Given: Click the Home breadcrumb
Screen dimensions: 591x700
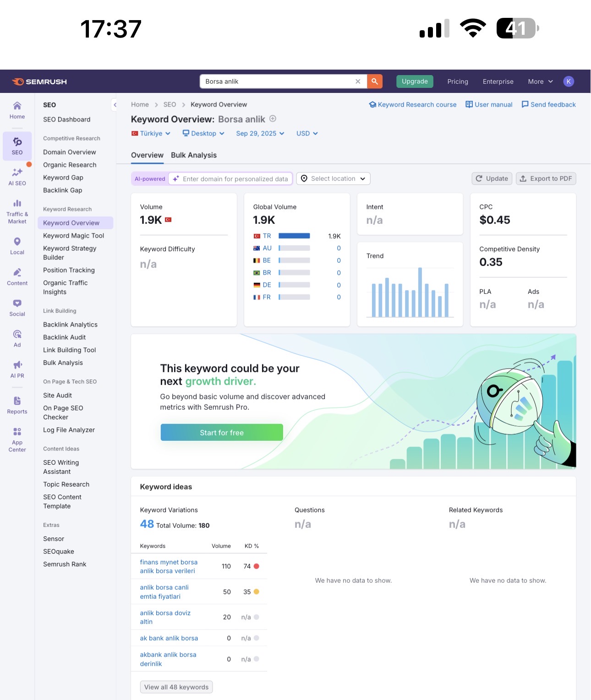Looking at the screenshot, I should click(x=140, y=104).
